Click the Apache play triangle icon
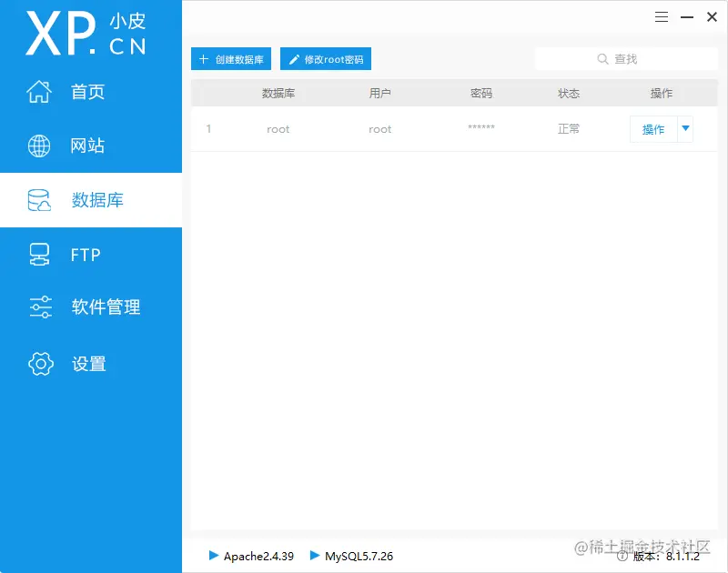Viewport: 728px width, 573px height. point(214,556)
